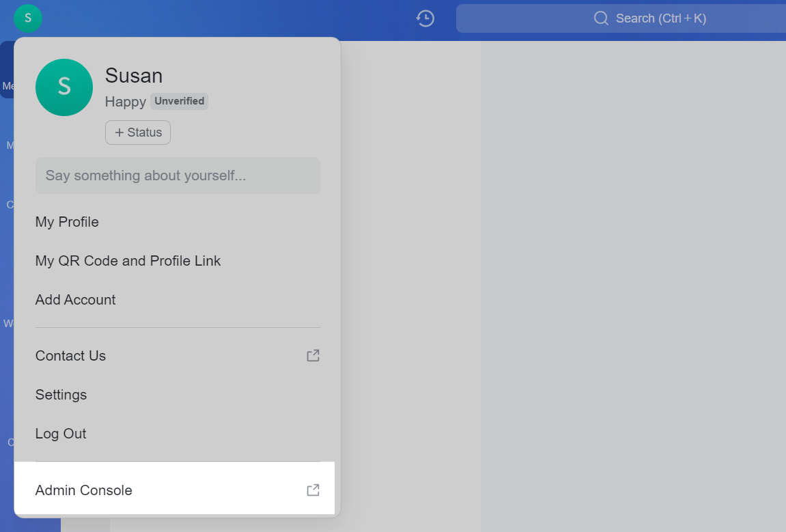
Task: Choose Contact Us from the menu
Action: [71, 356]
